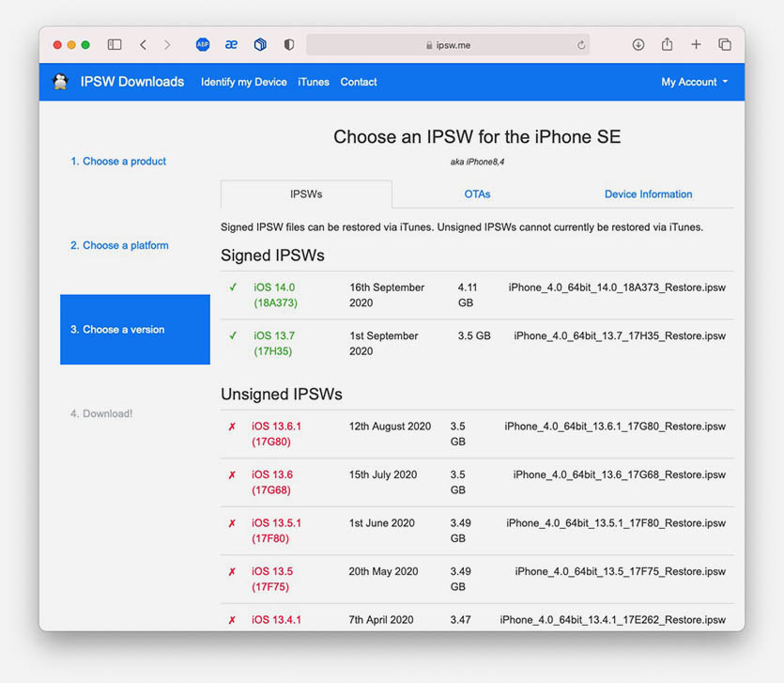Select the IPSWs tab
Screen dimensions: 784x683
coord(306,194)
